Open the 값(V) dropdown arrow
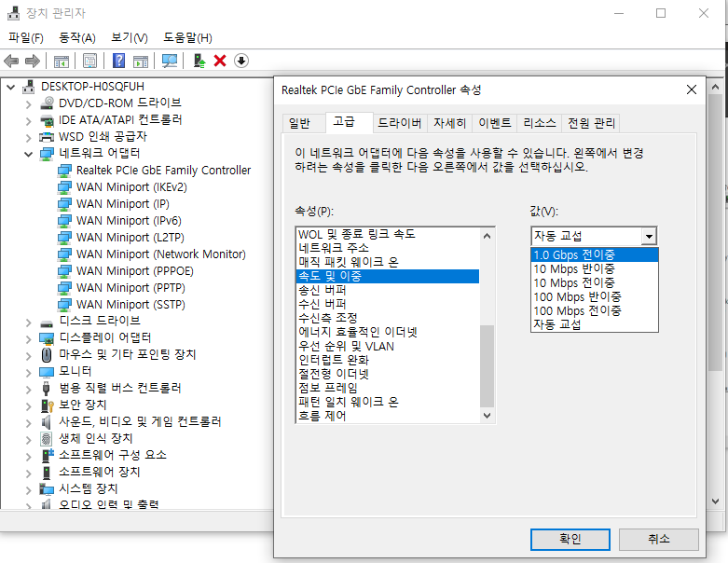This screenshot has width=728, height=563. 649,236
